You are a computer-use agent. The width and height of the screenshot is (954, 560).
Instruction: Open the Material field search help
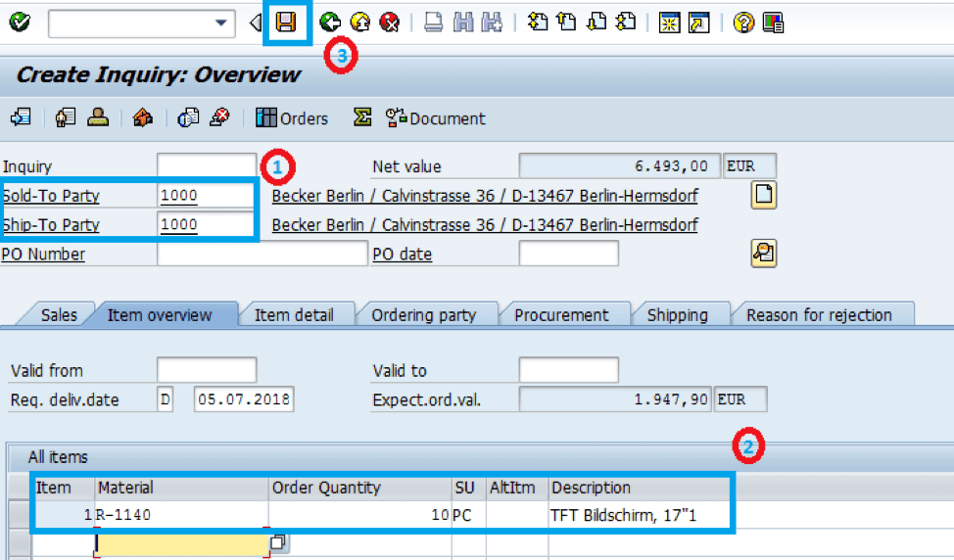[x=278, y=542]
